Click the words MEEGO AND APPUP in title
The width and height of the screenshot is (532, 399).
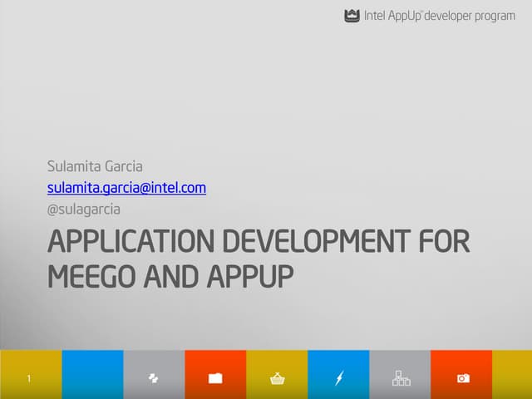(x=171, y=277)
